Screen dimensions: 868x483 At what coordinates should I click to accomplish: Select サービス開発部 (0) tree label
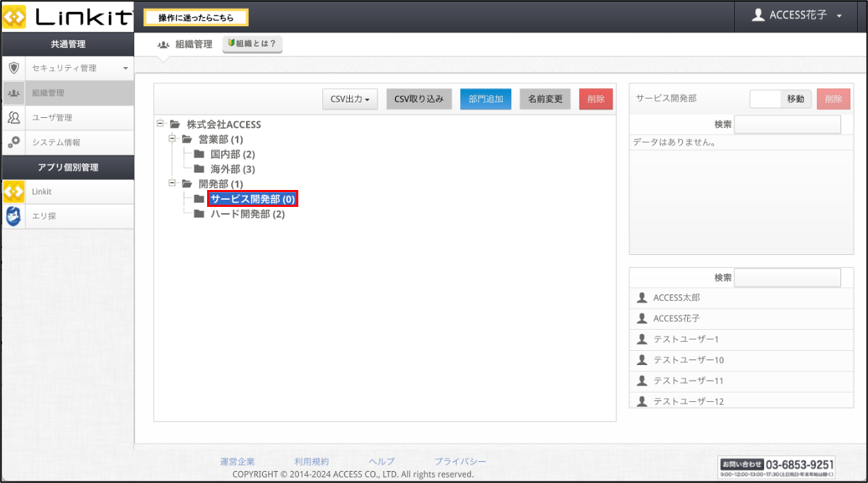point(253,198)
